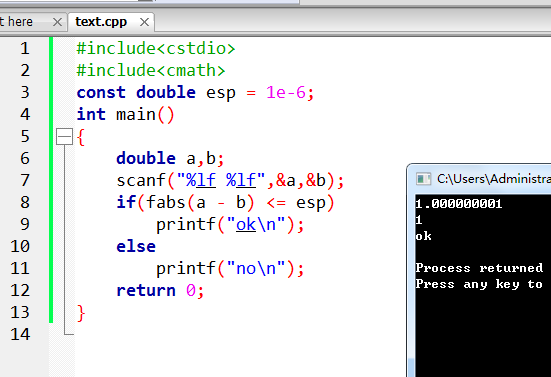Click the printf "ok\n" statement
The height and width of the screenshot is (377, 551).
click(x=230, y=225)
